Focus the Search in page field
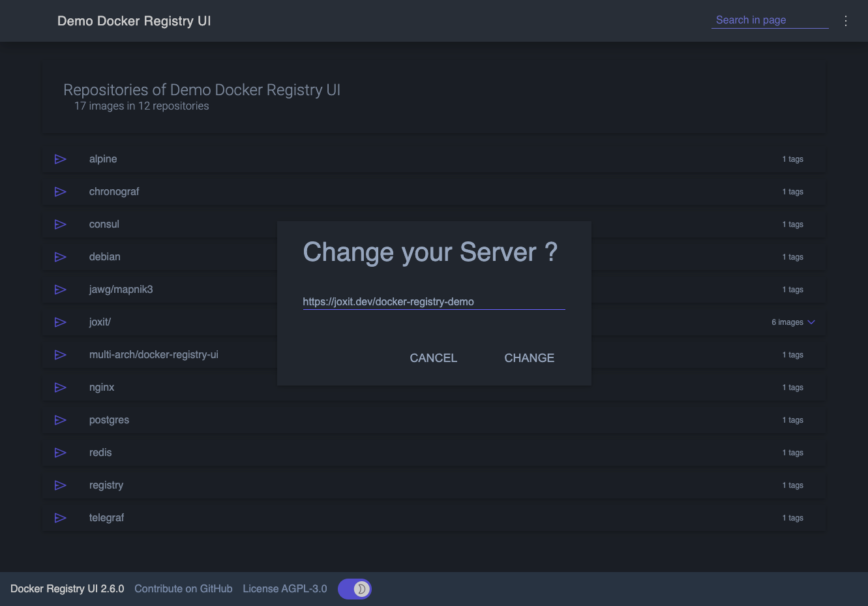 coord(770,20)
